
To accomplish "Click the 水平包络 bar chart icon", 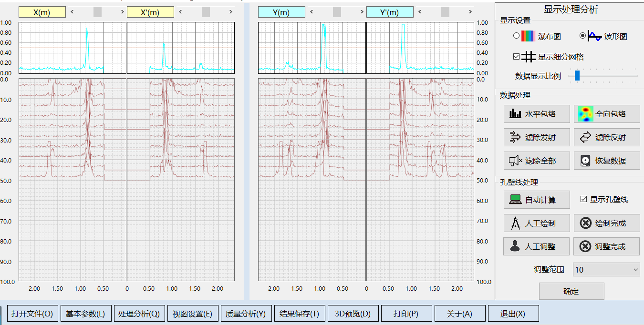I will pyautogui.click(x=516, y=114).
